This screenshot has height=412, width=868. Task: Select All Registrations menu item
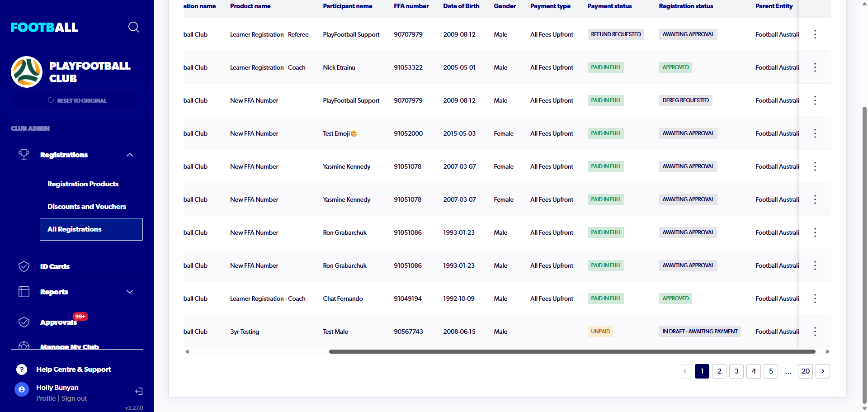[x=91, y=229]
